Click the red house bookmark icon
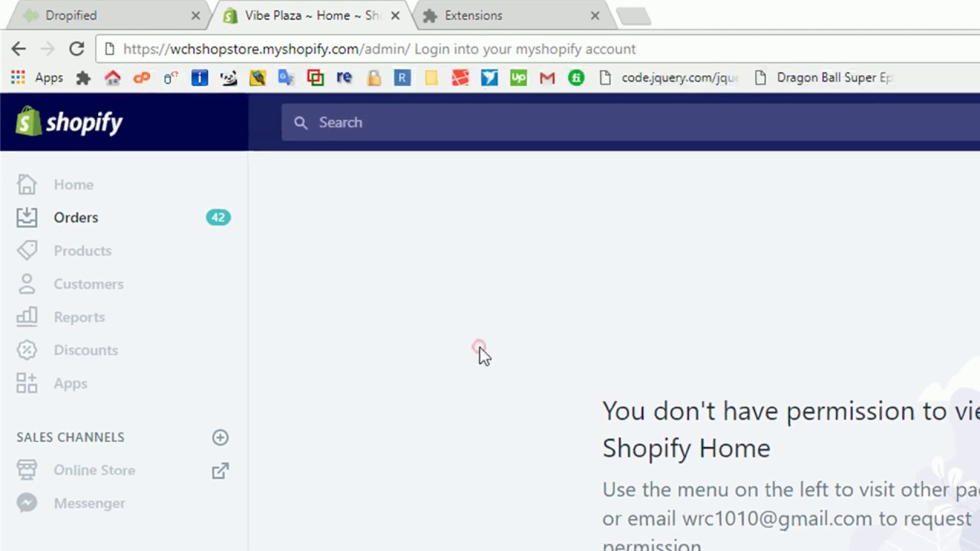 [x=113, y=77]
